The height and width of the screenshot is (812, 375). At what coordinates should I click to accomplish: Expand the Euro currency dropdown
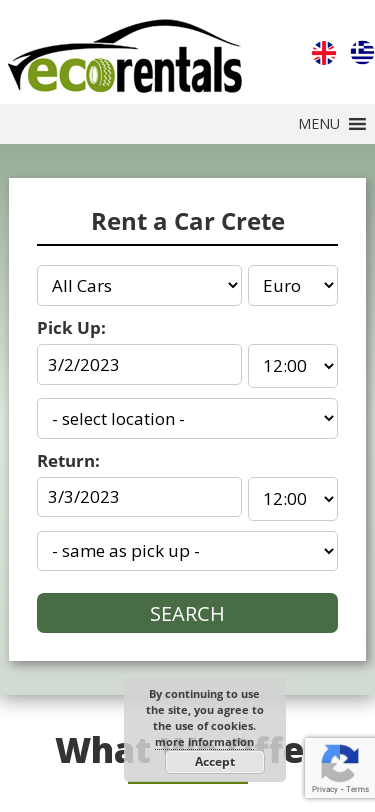coord(293,286)
